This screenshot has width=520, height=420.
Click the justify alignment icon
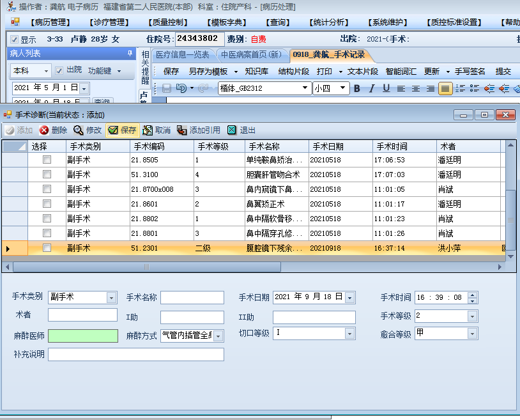[445, 88]
